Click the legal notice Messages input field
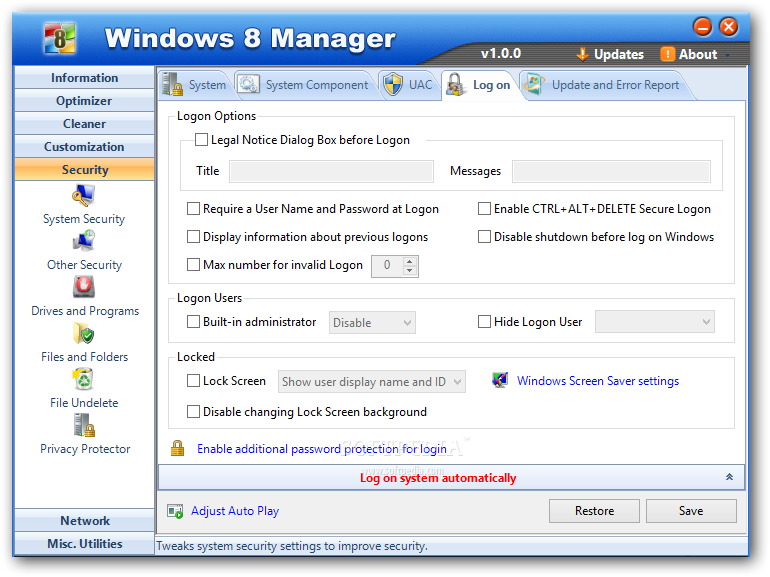Screen dimensions: 770x577 [x=611, y=171]
